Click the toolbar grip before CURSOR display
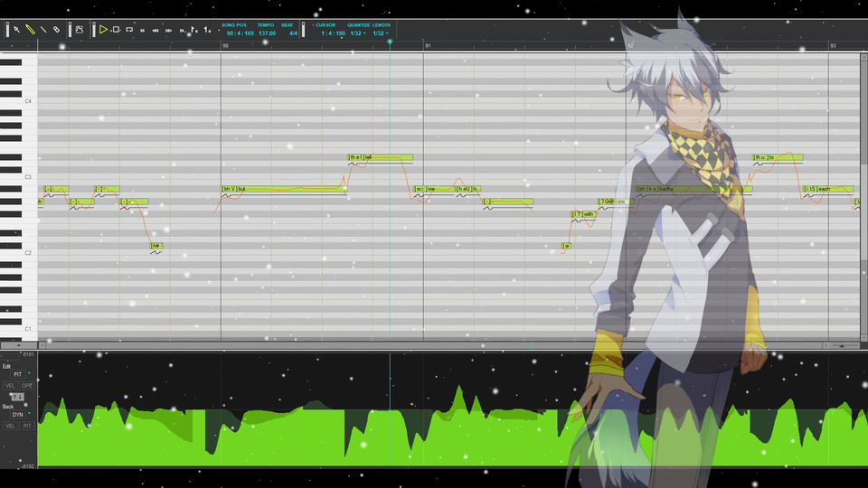The width and height of the screenshot is (868, 488). pyautogui.click(x=303, y=29)
